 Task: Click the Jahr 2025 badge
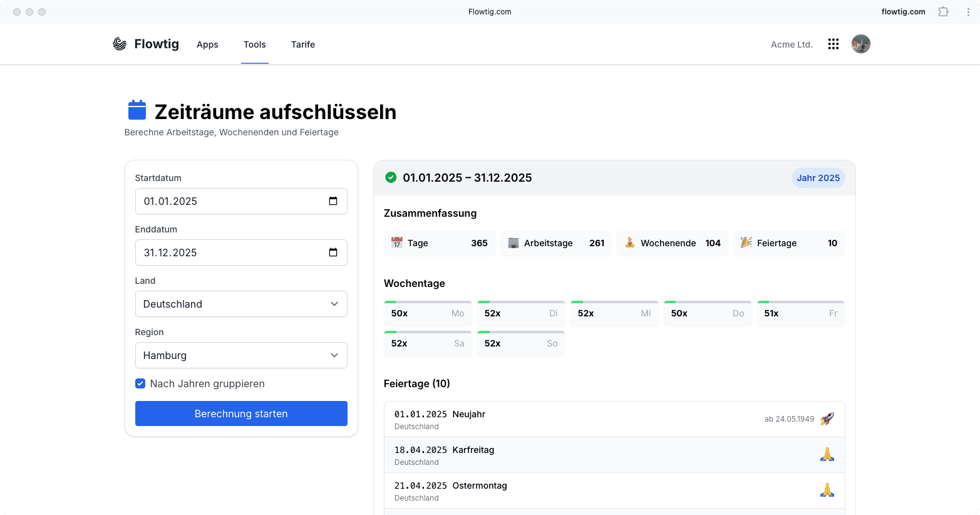point(818,178)
